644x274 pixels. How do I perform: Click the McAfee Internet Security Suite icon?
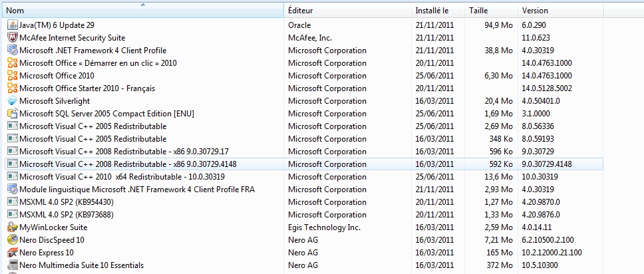(12, 38)
